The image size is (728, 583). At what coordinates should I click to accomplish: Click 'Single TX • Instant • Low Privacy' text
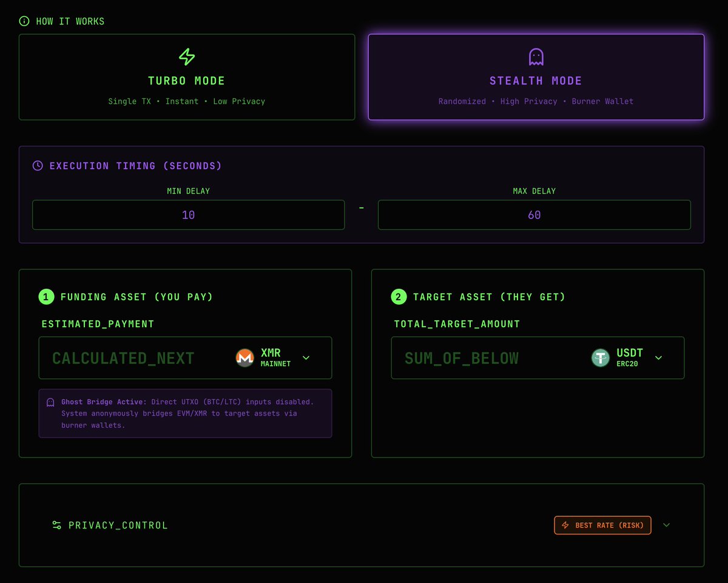click(x=187, y=101)
